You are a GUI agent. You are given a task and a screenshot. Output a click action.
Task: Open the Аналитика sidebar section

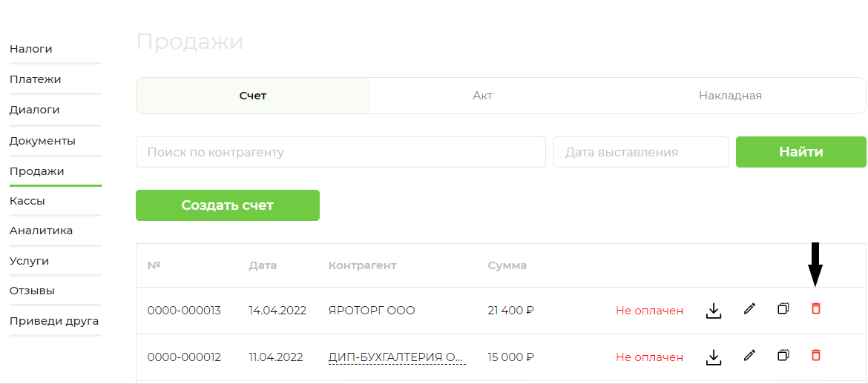click(41, 231)
